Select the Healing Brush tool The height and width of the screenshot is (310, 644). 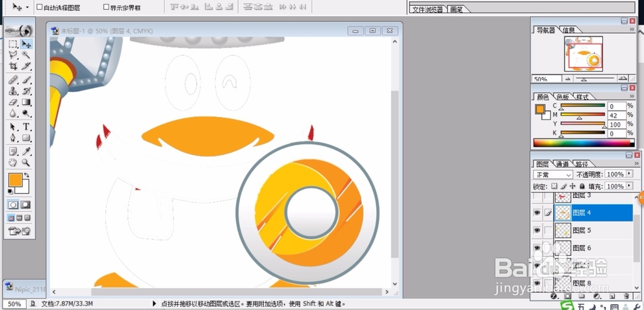tap(13, 80)
